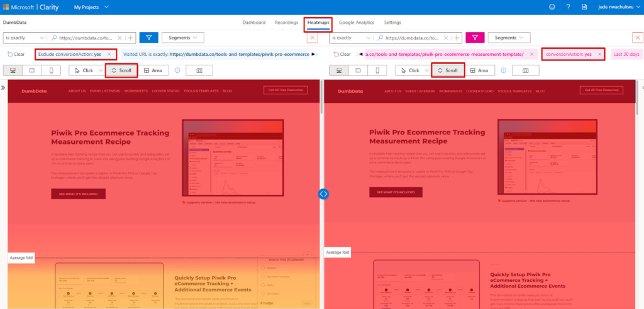Select mobile device view in left pane
The height and width of the screenshot is (309, 644).
(52, 70)
